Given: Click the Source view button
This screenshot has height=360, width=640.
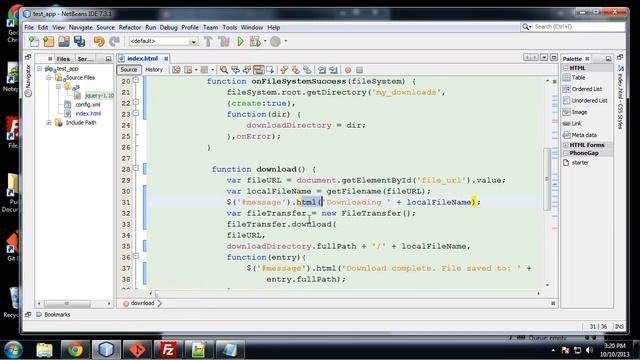Looking at the screenshot, I should pyautogui.click(x=129, y=70).
